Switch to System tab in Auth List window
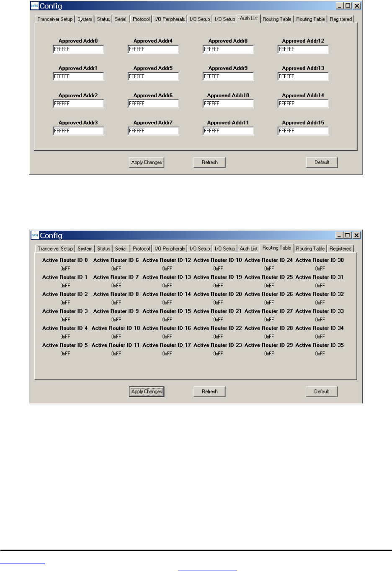Viewport: 392px width, 571px height. tap(85, 19)
